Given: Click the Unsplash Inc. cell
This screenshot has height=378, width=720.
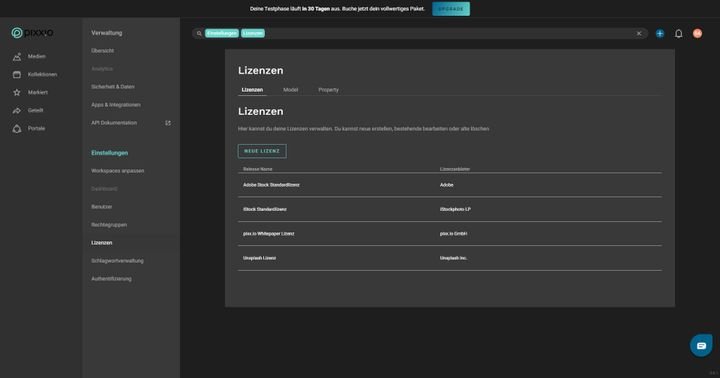Looking at the screenshot, I should tap(453, 258).
